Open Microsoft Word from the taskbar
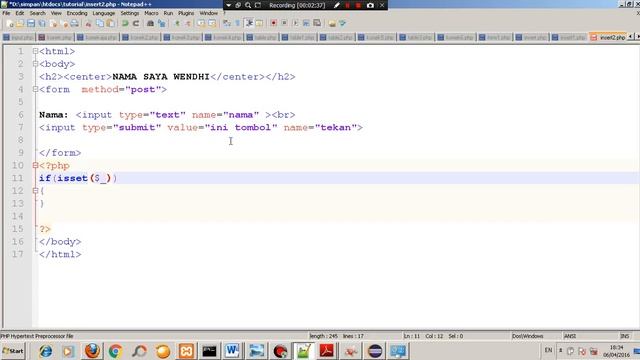The height and width of the screenshot is (360, 640). [x=233, y=351]
